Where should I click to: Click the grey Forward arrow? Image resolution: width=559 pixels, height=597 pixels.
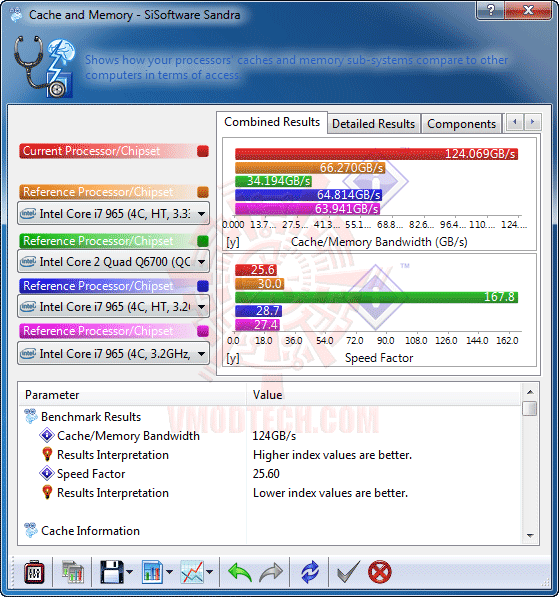271,572
